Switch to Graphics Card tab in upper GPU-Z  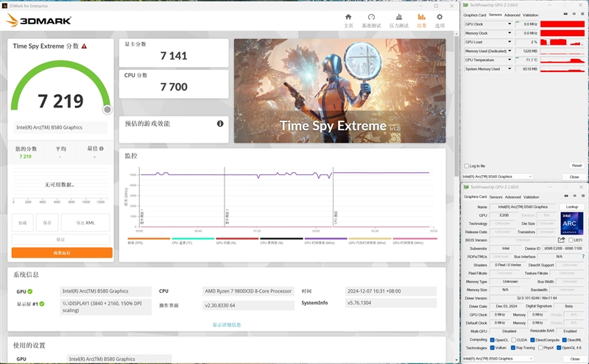[475, 15]
